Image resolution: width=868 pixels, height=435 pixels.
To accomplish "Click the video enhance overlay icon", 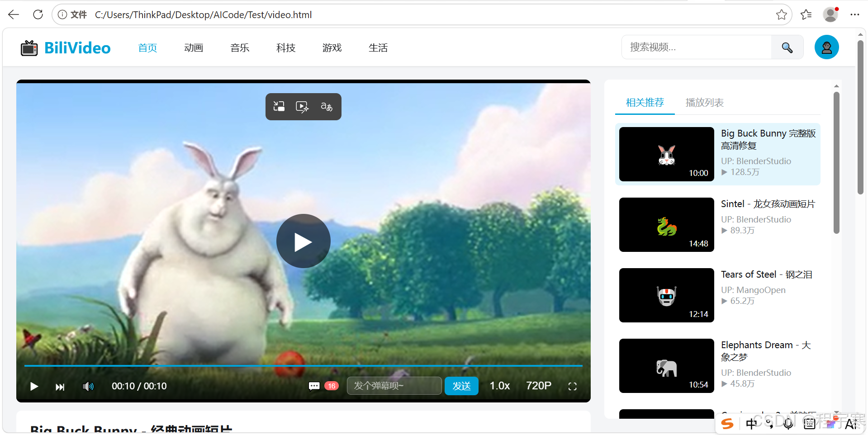I will [302, 107].
